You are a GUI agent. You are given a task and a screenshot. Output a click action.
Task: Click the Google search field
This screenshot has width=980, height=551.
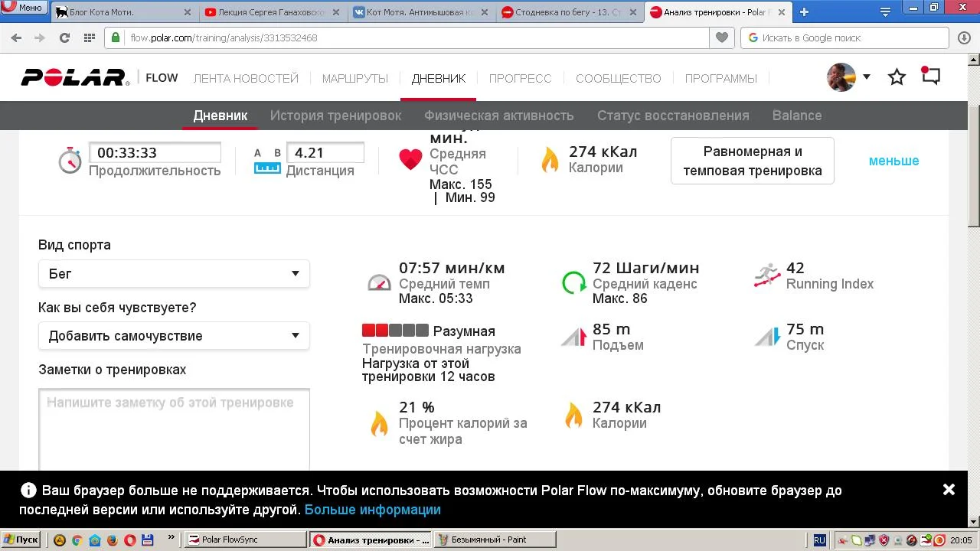coord(844,37)
